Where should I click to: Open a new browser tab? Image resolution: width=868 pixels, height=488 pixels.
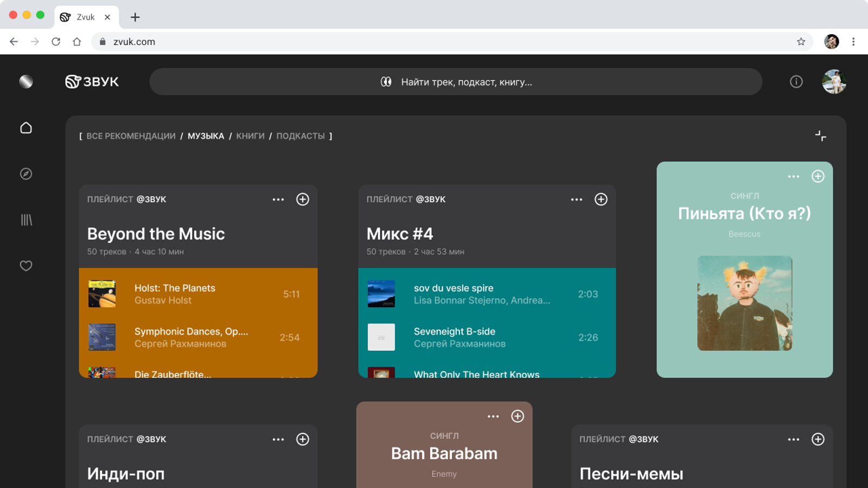coord(135,17)
